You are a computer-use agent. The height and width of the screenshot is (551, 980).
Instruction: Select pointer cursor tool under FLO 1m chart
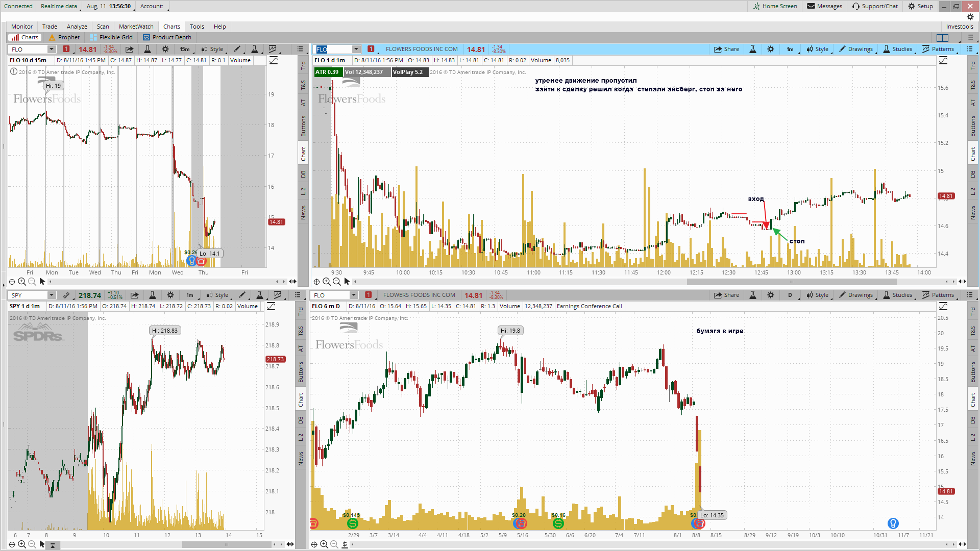[347, 282]
